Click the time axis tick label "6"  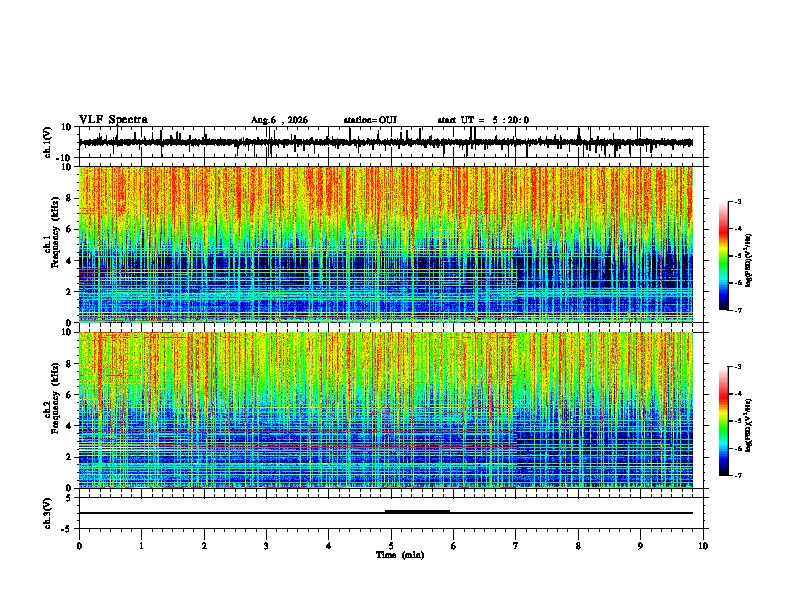pyautogui.click(x=454, y=546)
